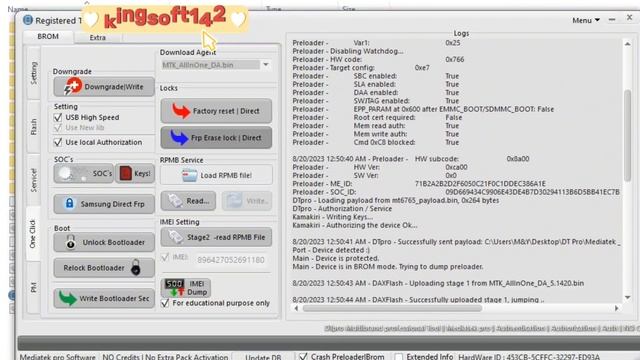Viewport: 640px width, 360px height.
Task: Toggle the IMEI checkbox
Action: coord(165,257)
